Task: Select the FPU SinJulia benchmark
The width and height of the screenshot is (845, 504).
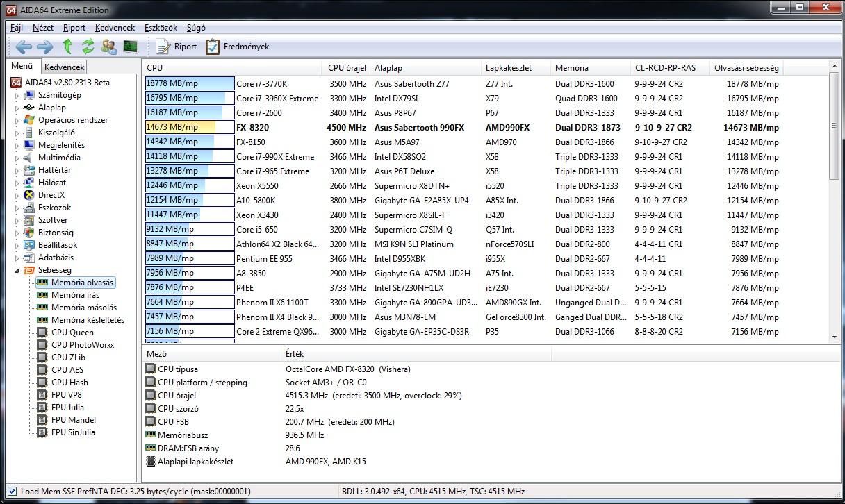Action: click(73, 432)
